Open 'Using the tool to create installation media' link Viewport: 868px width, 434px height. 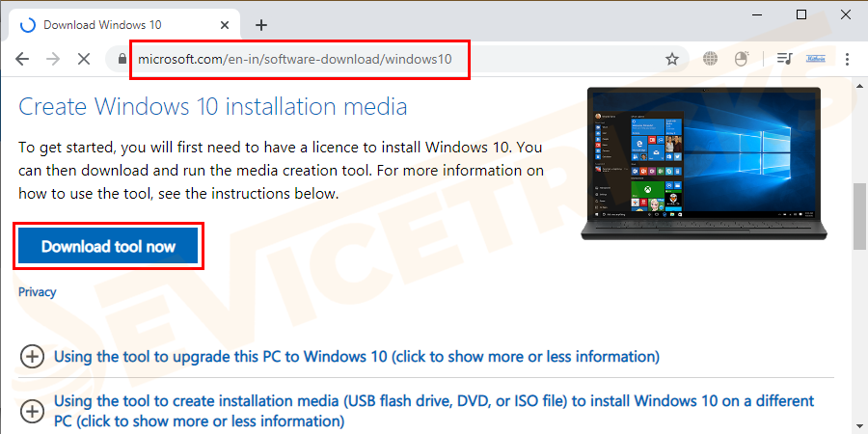pos(434,410)
